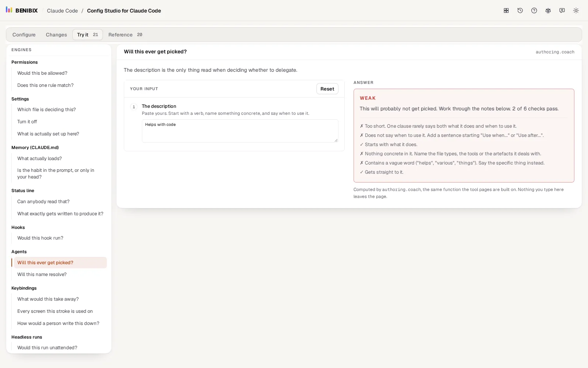This screenshot has height=368, width=588.
Task: Click the balance scales icon
Action: pyautogui.click(x=548, y=11)
